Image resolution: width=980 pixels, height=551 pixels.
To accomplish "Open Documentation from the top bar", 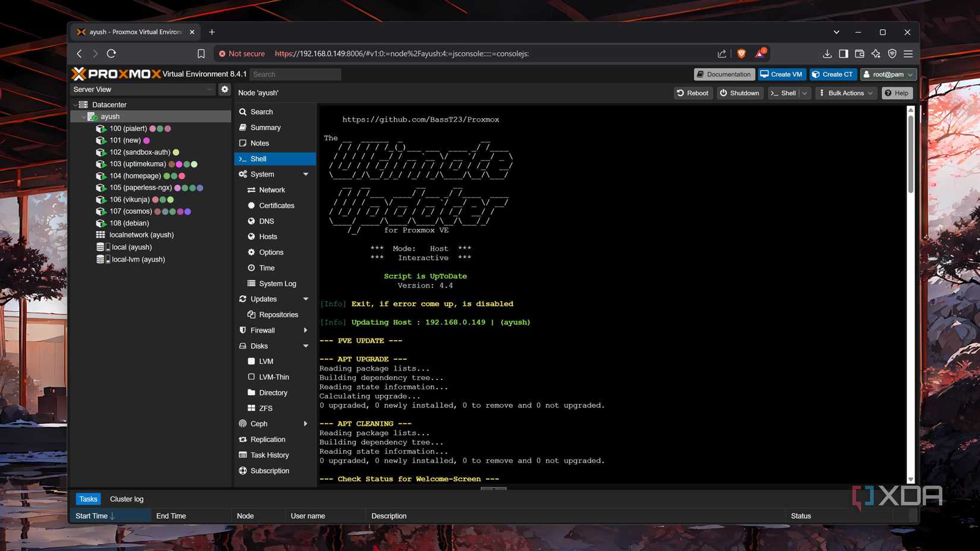I will [723, 74].
